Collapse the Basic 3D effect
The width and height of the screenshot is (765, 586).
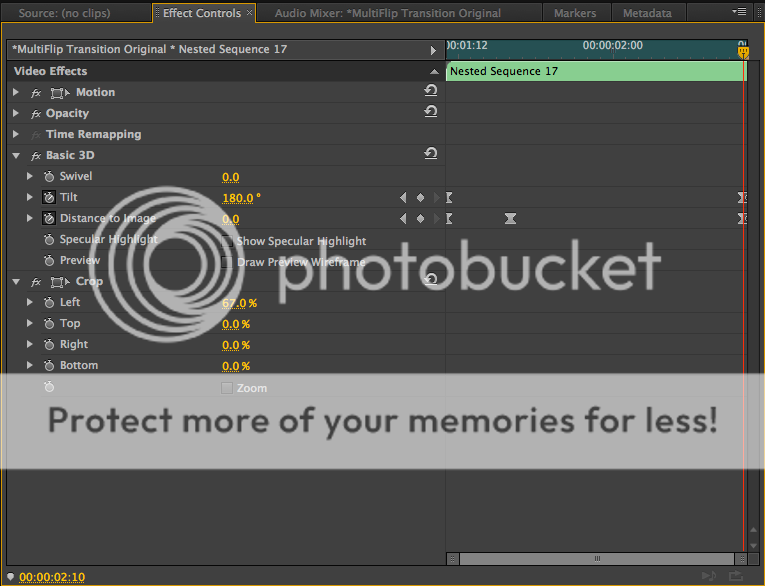pos(16,156)
